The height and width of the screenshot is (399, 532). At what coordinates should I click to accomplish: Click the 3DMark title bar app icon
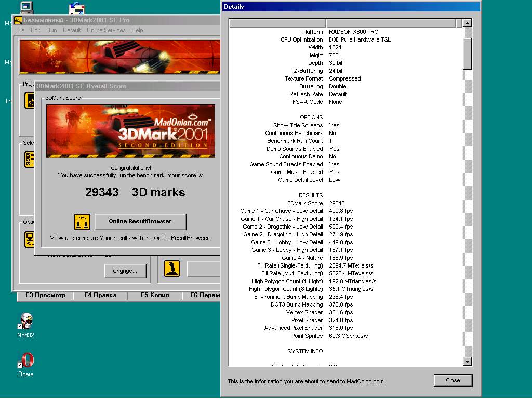pos(18,20)
